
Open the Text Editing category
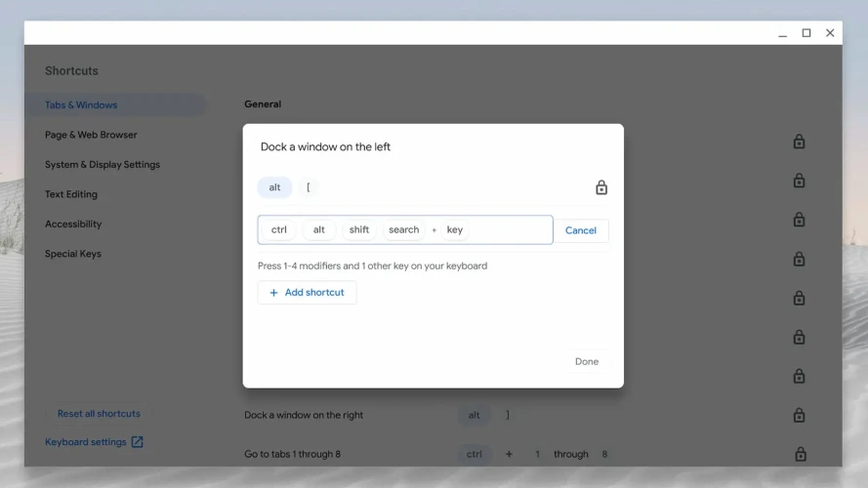[71, 194]
